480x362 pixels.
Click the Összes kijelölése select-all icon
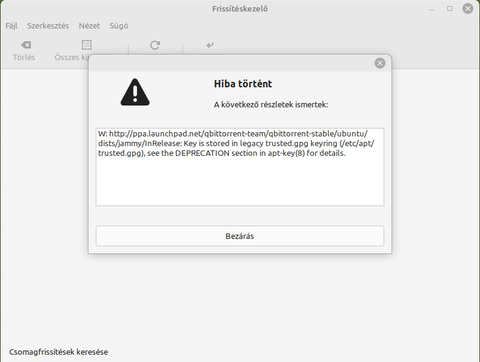(x=87, y=45)
